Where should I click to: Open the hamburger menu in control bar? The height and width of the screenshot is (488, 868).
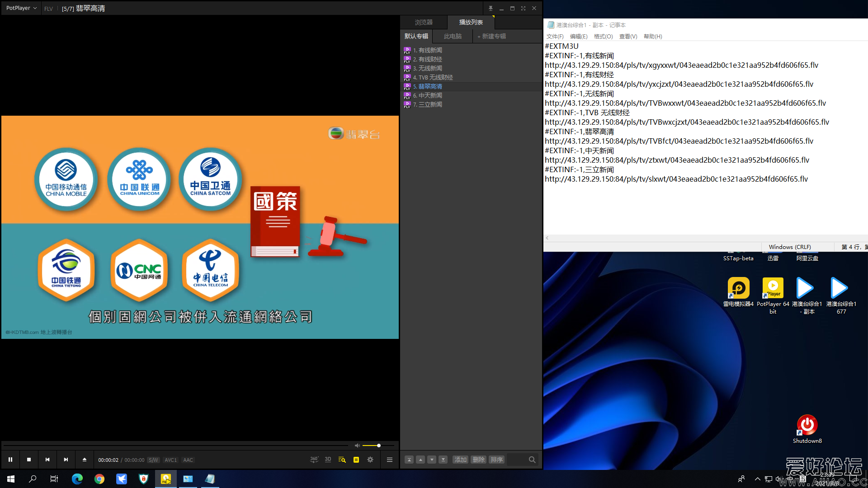[x=389, y=460]
